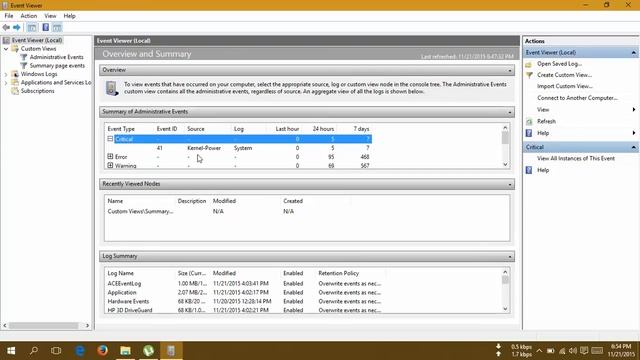Open the File menu
The height and width of the screenshot is (360, 640).
point(9,16)
